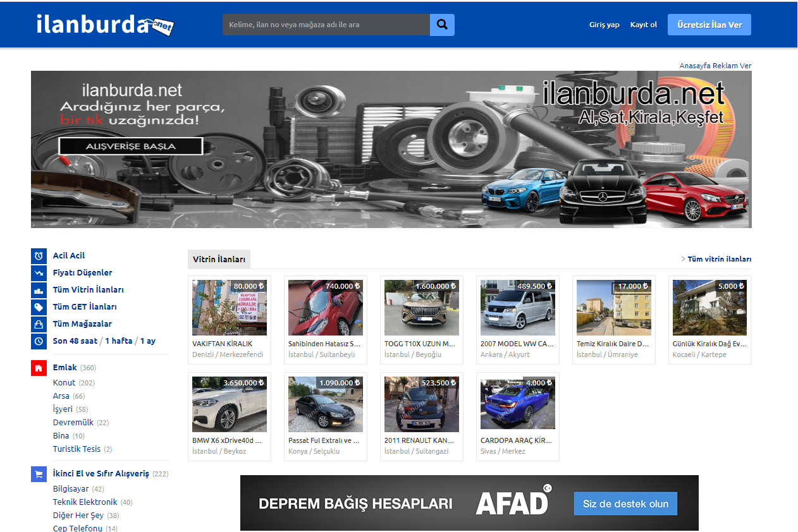Click the magnifier search button
Image resolution: width=798 pixels, height=532 pixels.
coord(442,25)
